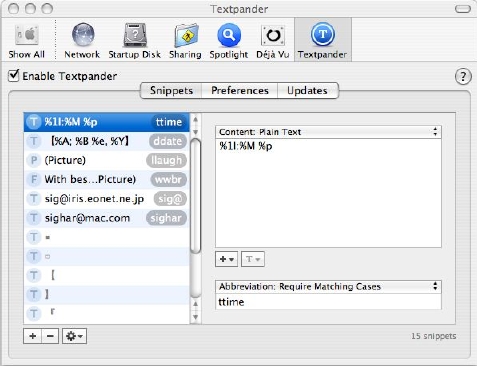
Task: Open the insert plus dropdown below content
Action: 227,259
